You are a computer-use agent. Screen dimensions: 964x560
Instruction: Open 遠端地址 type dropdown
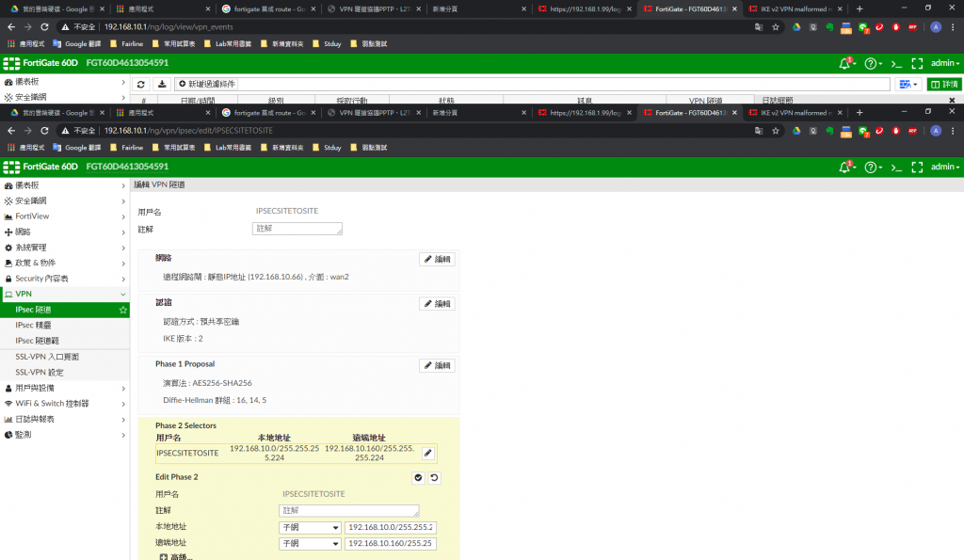(x=310, y=543)
